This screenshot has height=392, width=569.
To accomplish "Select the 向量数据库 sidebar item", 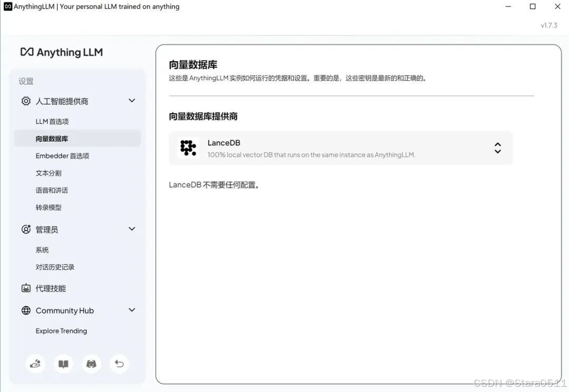I will (x=77, y=138).
